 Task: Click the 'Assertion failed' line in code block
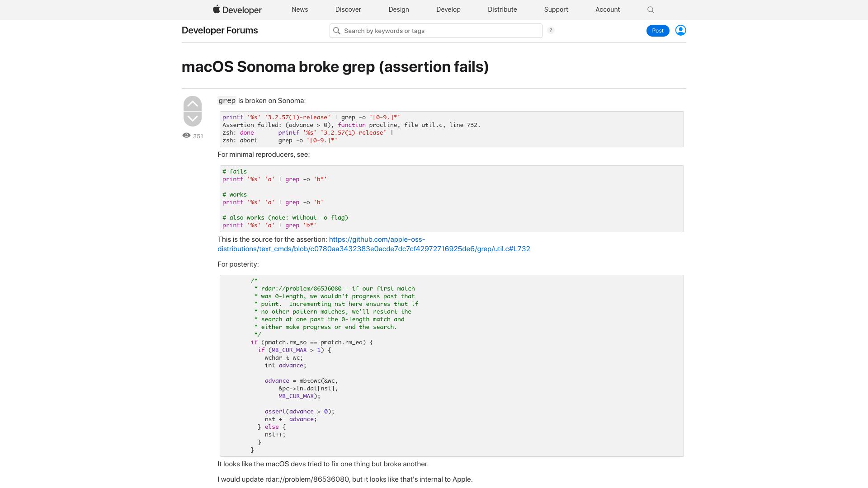(351, 125)
